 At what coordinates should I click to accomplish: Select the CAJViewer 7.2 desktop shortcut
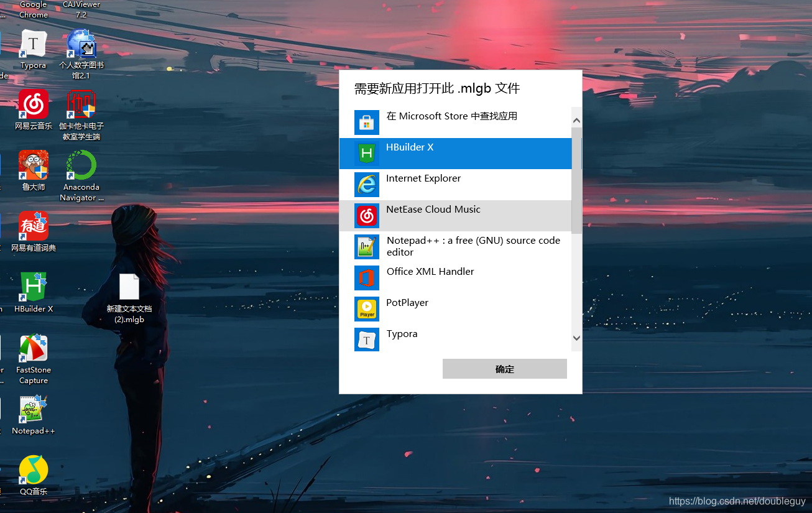coord(81,9)
